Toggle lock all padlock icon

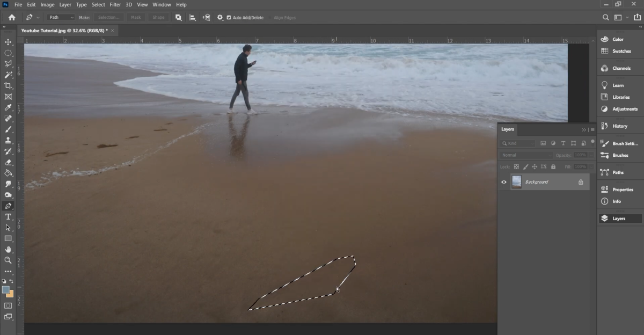(x=553, y=167)
